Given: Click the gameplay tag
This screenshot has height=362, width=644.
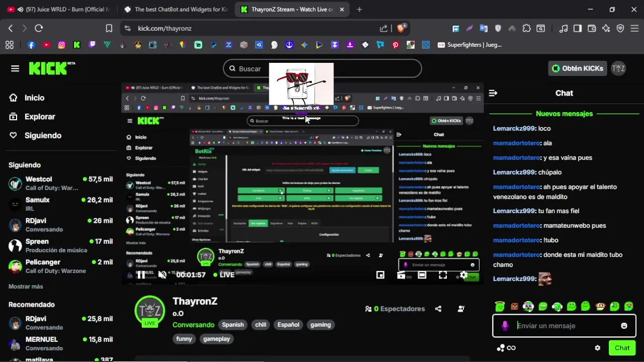Looking at the screenshot, I should [216, 339].
